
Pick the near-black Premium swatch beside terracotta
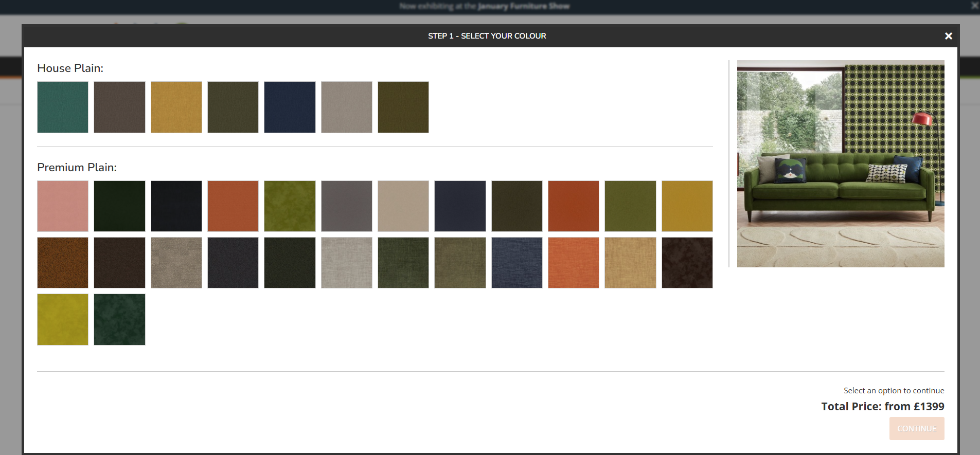(x=176, y=206)
